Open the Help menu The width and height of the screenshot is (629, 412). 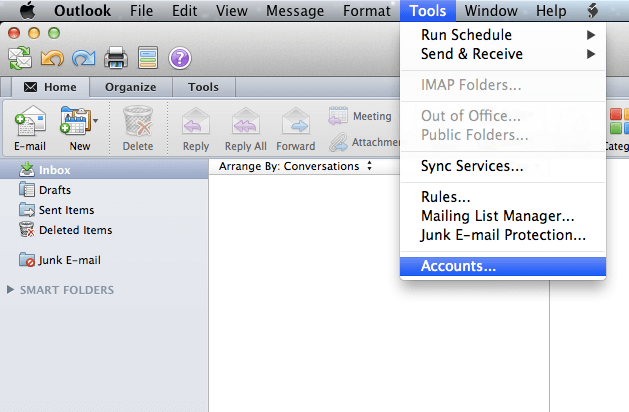551,10
